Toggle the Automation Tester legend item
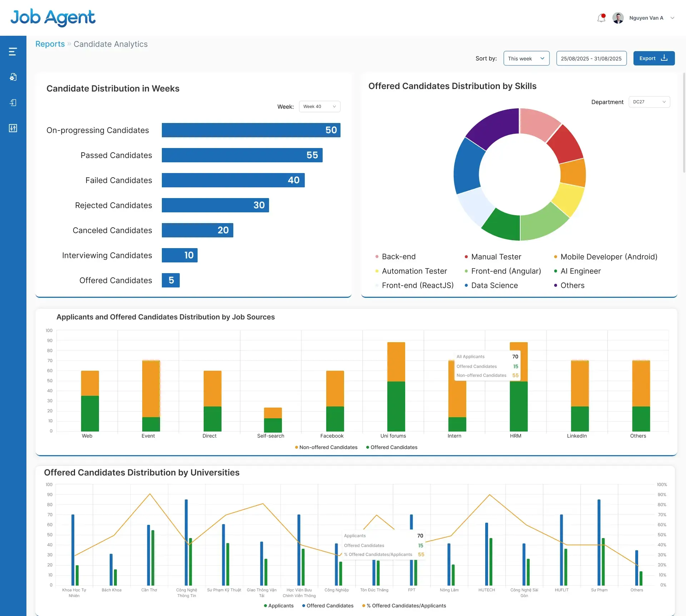This screenshot has width=686, height=616. point(411,271)
